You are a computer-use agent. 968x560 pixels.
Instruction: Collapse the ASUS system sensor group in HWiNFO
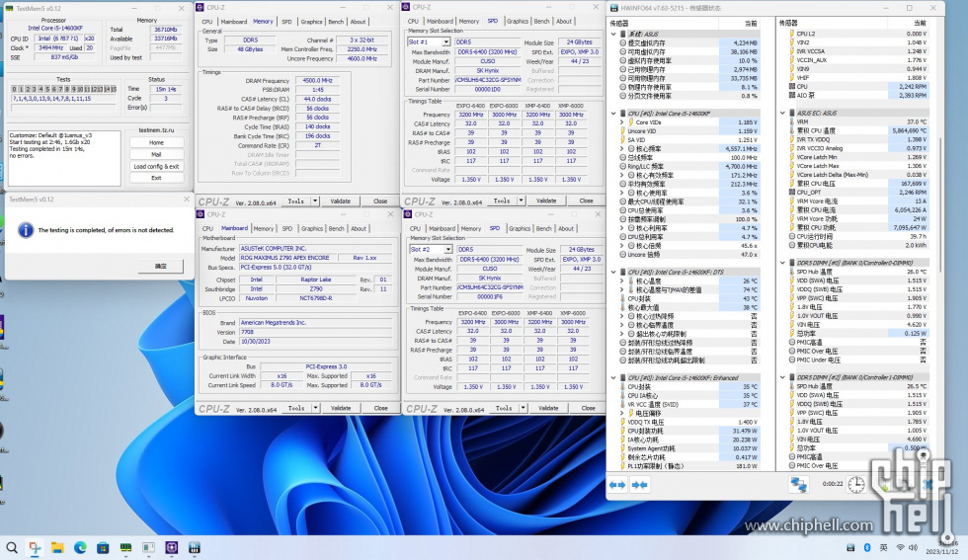613,34
